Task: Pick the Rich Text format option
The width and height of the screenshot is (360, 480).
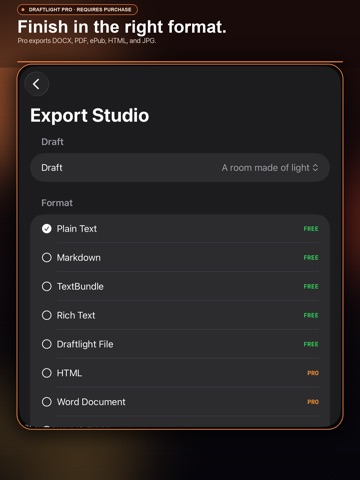Action: 47,315
